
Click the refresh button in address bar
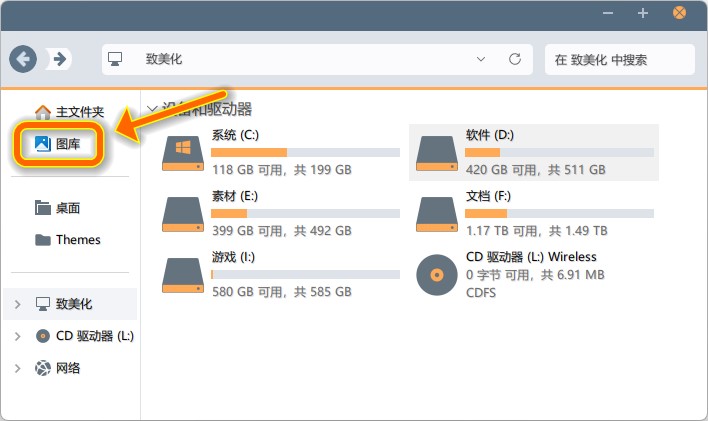tap(515, 59)
